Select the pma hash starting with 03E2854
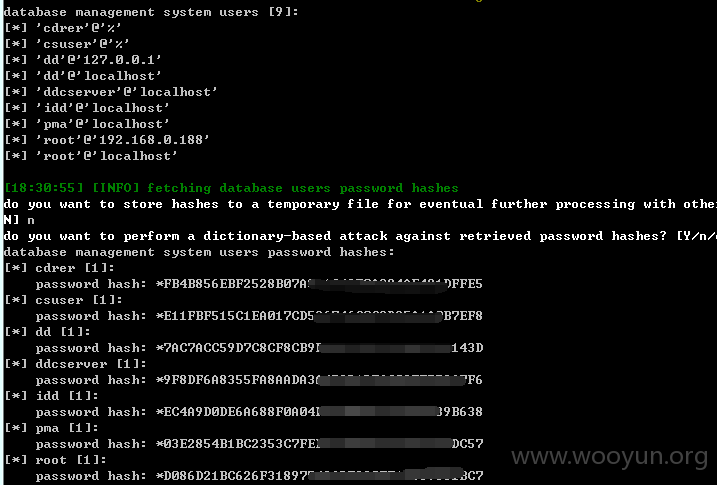Screen dimensions: 717x485 click(x=319, y=444)
